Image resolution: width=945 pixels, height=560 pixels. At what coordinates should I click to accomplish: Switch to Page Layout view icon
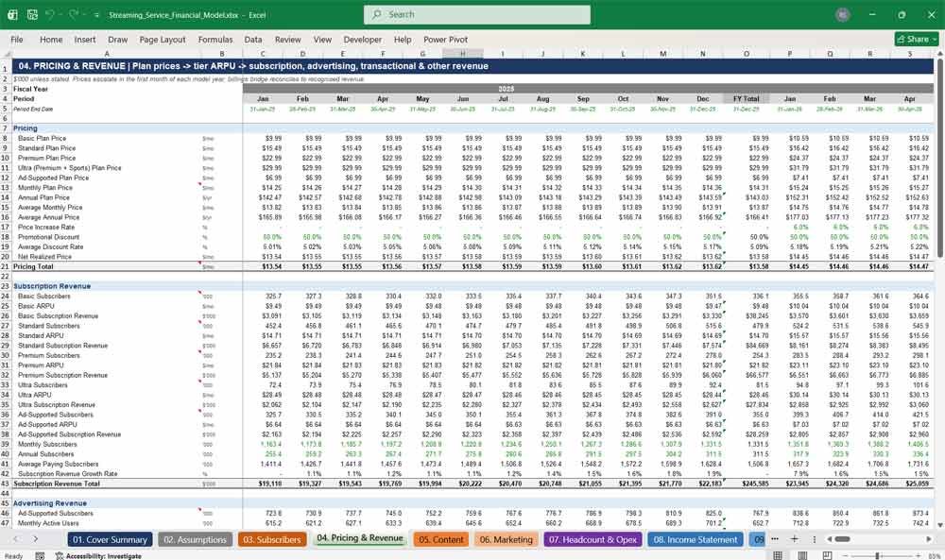802,555
